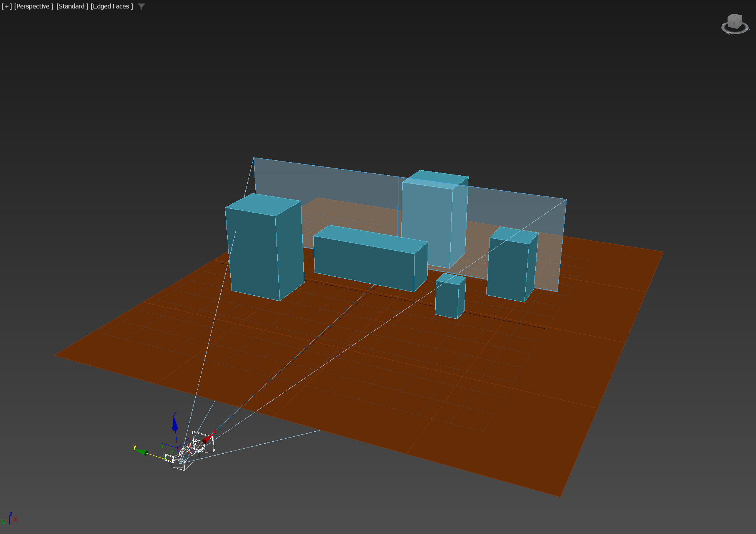Open the Standard visual quality dropdown
Viewport: 756px width, 534px height.
(x=72, y=6)
